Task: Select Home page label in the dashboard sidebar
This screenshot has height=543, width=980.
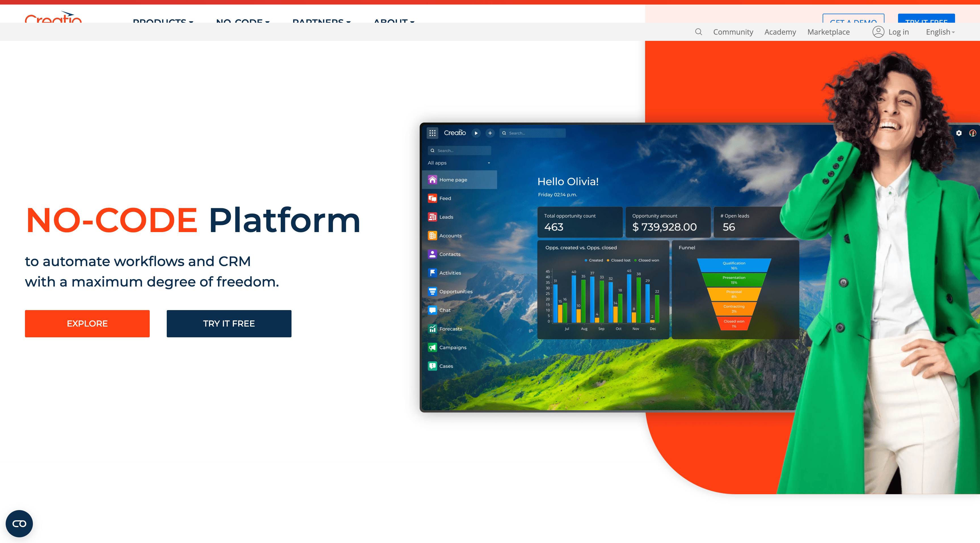Action: pyautogui.click(x=453, y=180)
